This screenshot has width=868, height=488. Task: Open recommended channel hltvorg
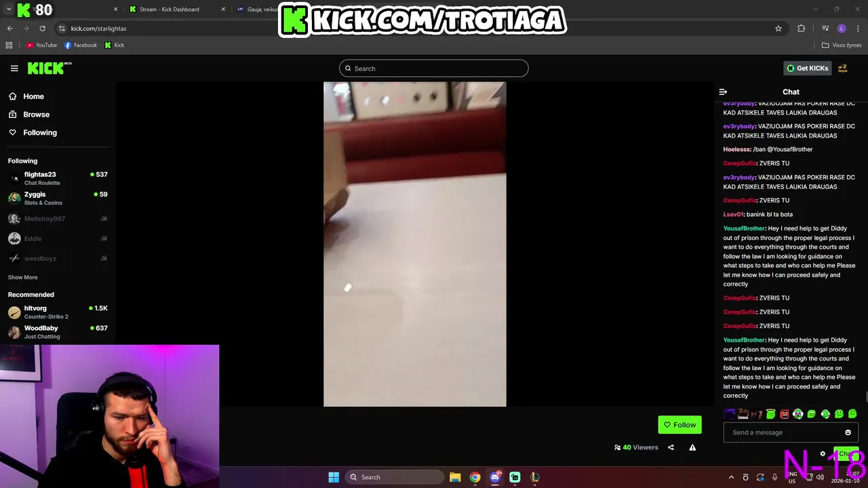pyautogui.click(x=58, y=312)
